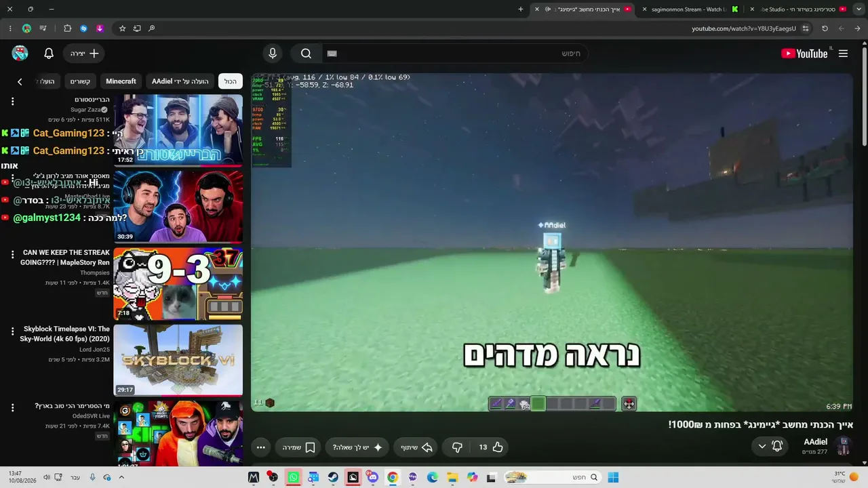
Task: Open the YouTube account avatar menu
Action: [20, 54]
